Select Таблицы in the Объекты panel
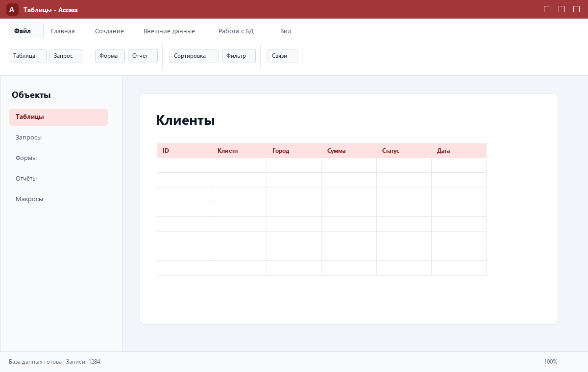Viewport: 588px width, 372px height. (58, 117)
